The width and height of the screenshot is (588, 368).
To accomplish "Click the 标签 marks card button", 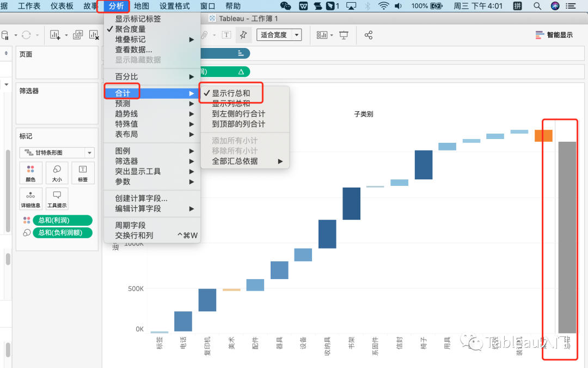I will tap(83, 173).
